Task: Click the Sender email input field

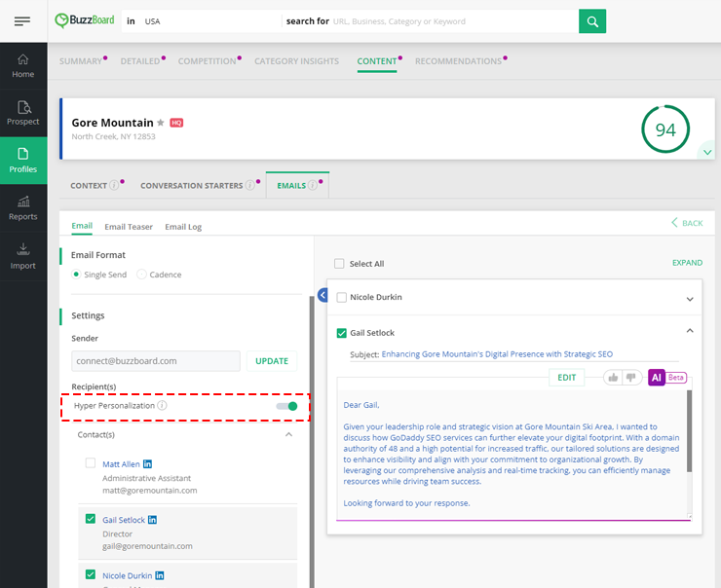Action: [156, 361]
